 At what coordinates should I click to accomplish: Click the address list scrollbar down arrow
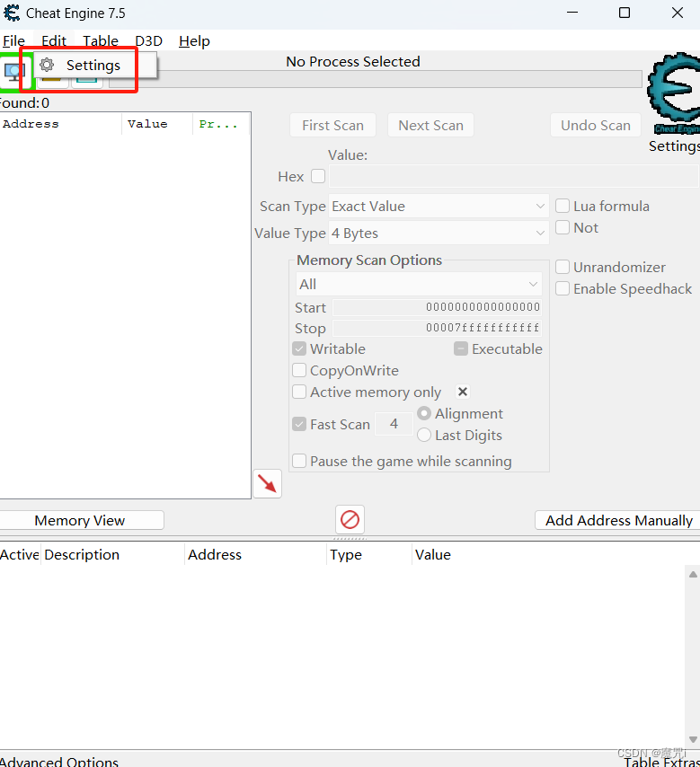point(693,739)
